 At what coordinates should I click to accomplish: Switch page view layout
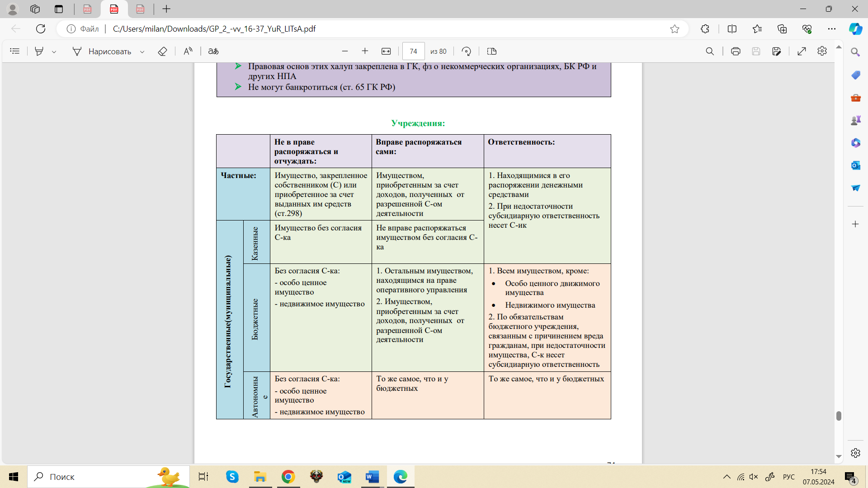(x=492, y=52)
